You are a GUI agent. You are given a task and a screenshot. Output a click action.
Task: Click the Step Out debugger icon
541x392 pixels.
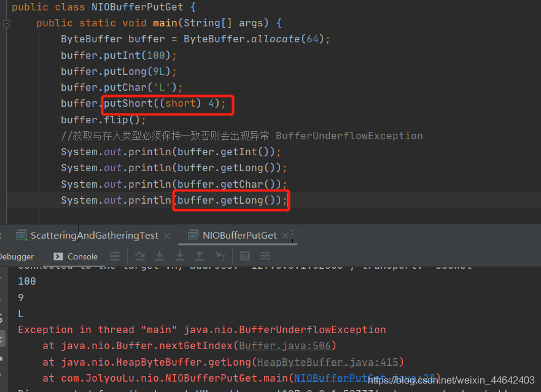point(200,256)
